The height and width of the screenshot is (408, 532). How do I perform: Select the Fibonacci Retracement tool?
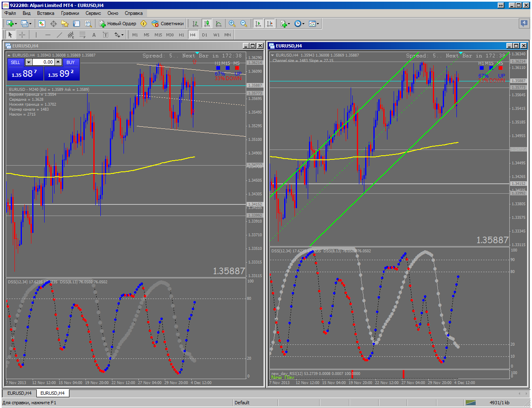click(82, 35)
